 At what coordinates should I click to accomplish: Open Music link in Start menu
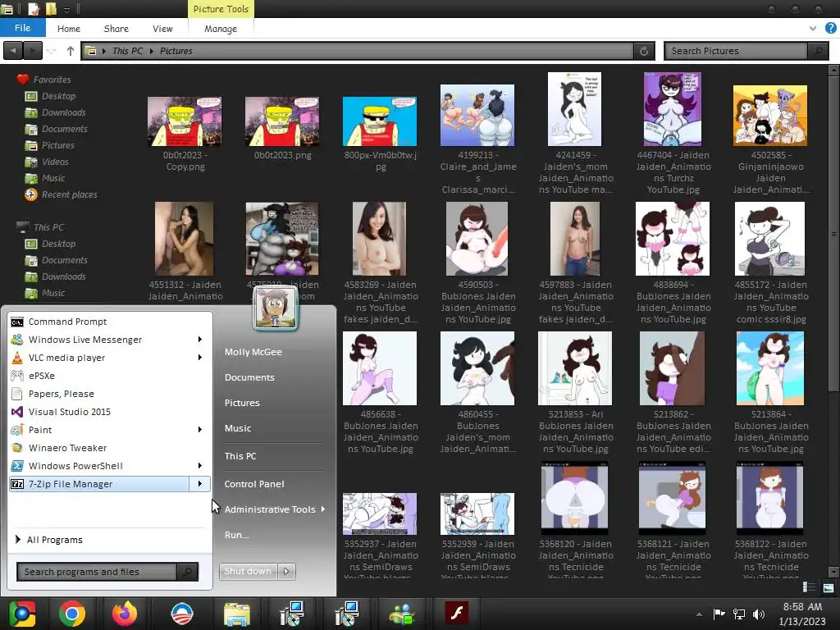point(238,428)
